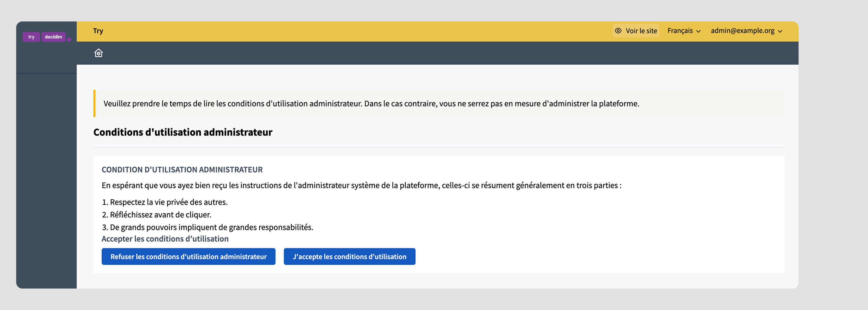
Task: Click the Conditions d'utilisation administrateur page heading
Action: click(x=183, y=132)
